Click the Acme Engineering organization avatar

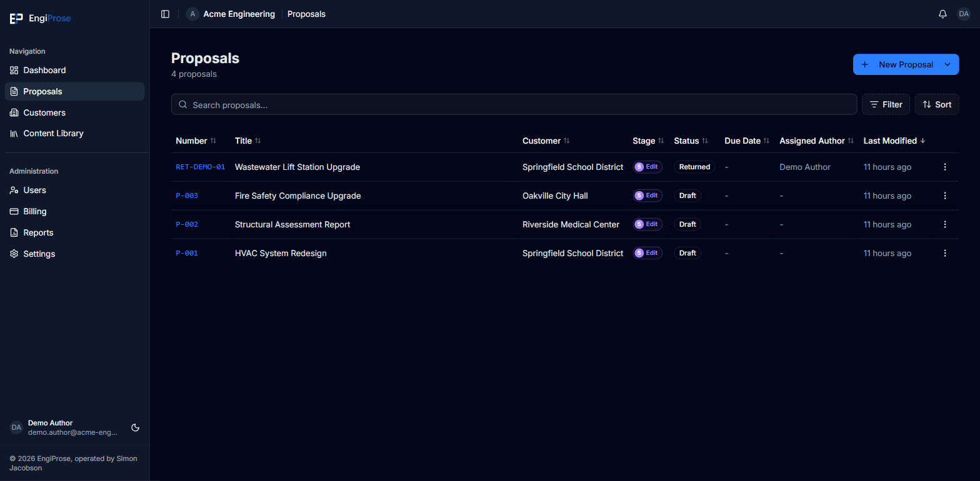(x=192, y=14)
